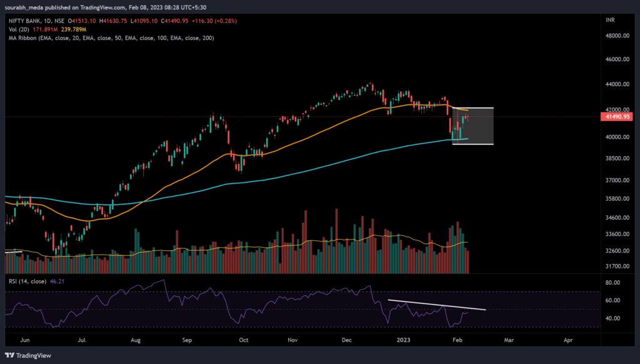Screen dimensions: 640x364
Task: Click the 2023 label on time axis
Action: click(404, 340)
